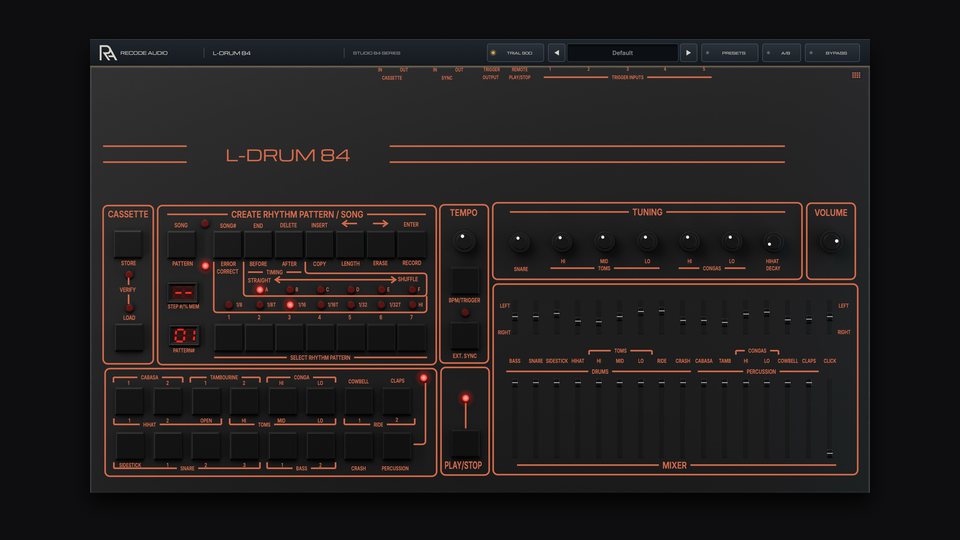Open the PRESETS menu

(729, 53)
